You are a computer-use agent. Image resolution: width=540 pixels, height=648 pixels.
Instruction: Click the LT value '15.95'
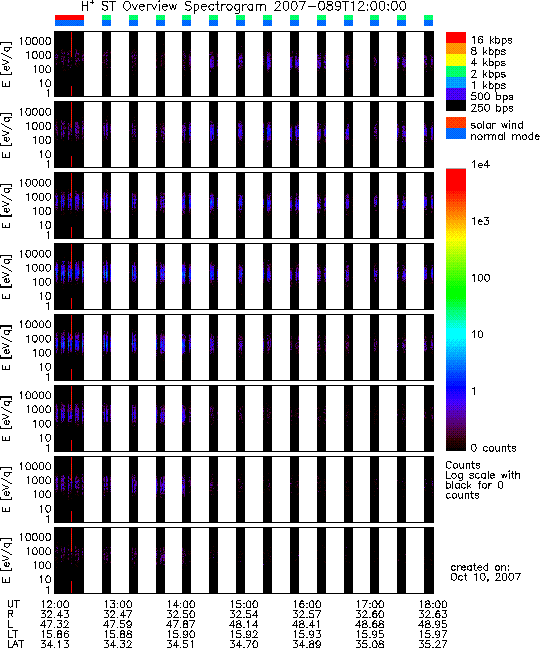point(370,634)
